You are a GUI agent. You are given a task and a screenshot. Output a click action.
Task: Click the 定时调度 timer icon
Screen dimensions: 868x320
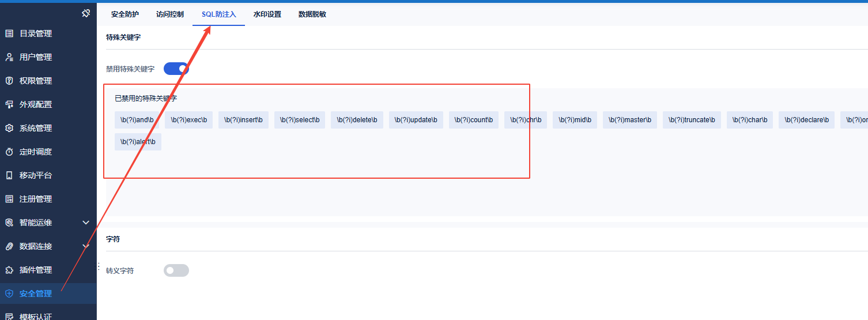point(9,152)
